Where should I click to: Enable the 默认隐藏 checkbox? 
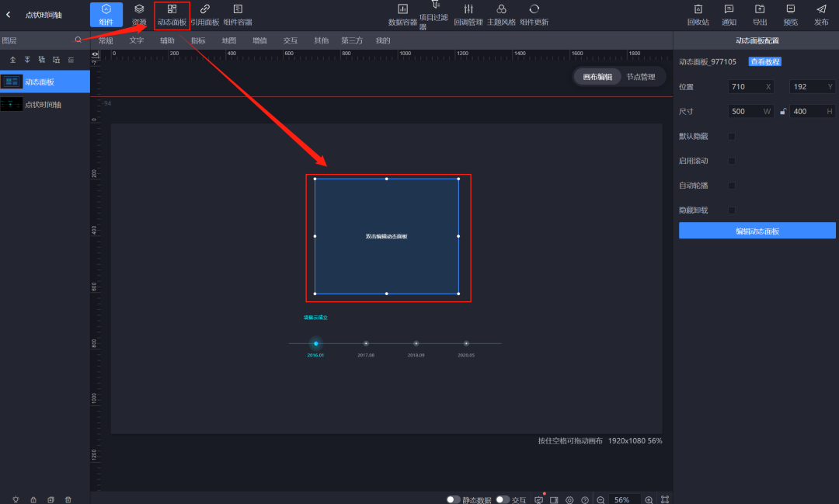pos(732,137)
